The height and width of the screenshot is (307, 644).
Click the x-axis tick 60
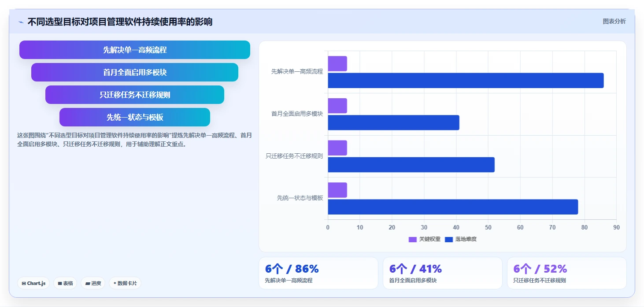520,227
